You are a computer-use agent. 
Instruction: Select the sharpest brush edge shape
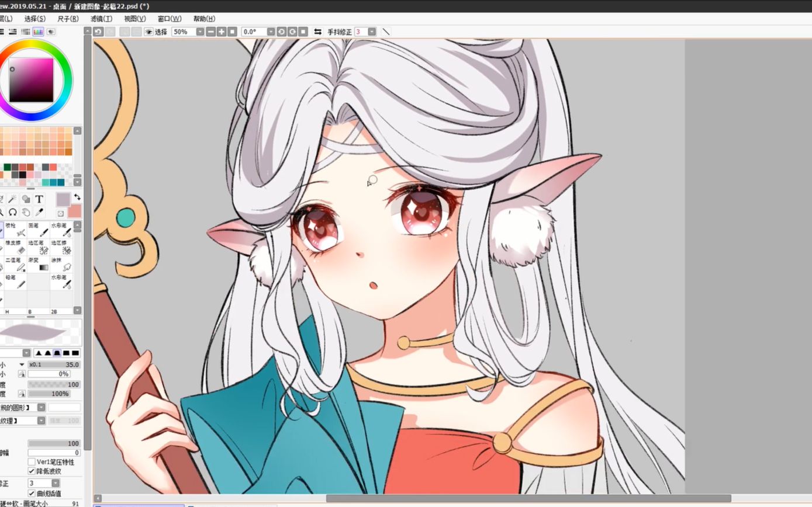click(39, 353)
